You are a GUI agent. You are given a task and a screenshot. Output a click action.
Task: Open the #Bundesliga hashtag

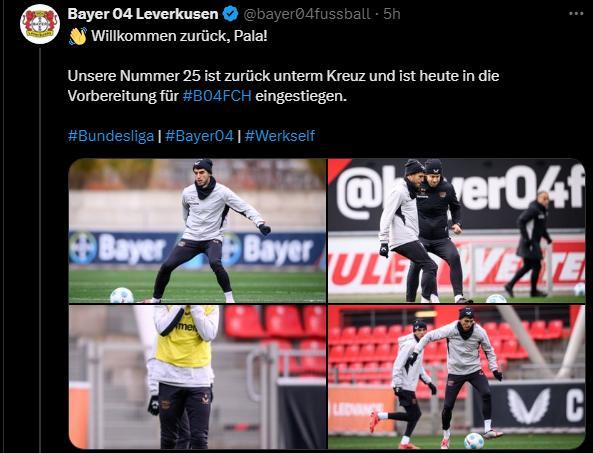(x=111, y=136)
